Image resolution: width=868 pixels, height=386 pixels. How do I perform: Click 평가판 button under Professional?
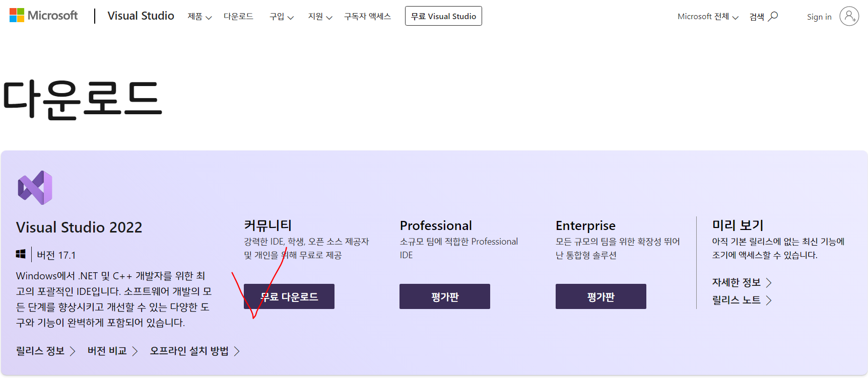(x=445, y=296)
